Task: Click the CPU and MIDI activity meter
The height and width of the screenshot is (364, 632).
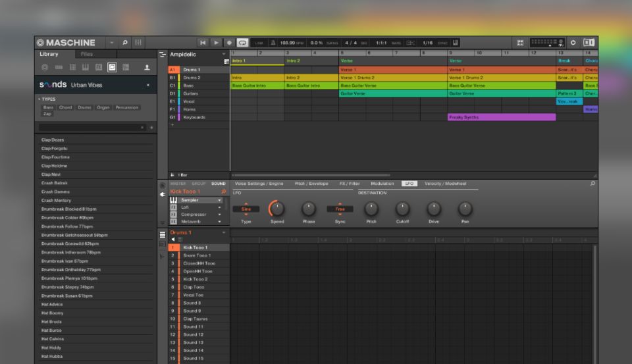Action: [546, 43]
